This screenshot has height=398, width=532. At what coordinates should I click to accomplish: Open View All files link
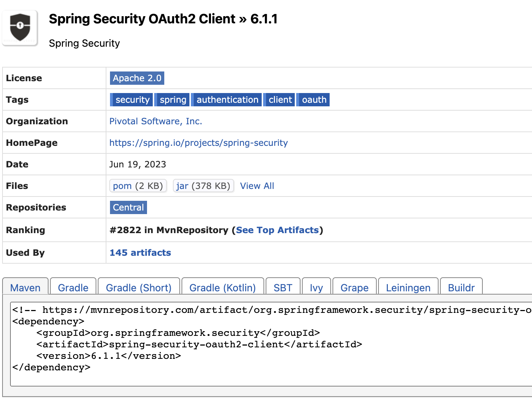[x=257, y=186]
